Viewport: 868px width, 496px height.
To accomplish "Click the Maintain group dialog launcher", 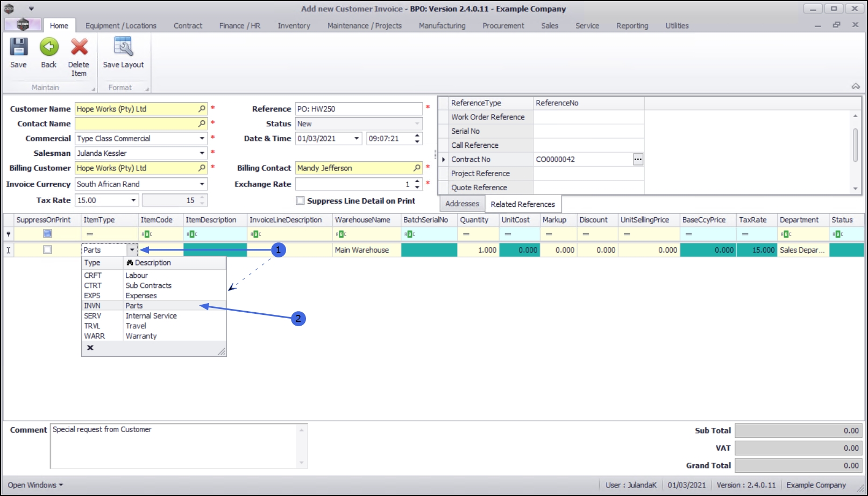I will pyautogui.click(x=93, y=89).
